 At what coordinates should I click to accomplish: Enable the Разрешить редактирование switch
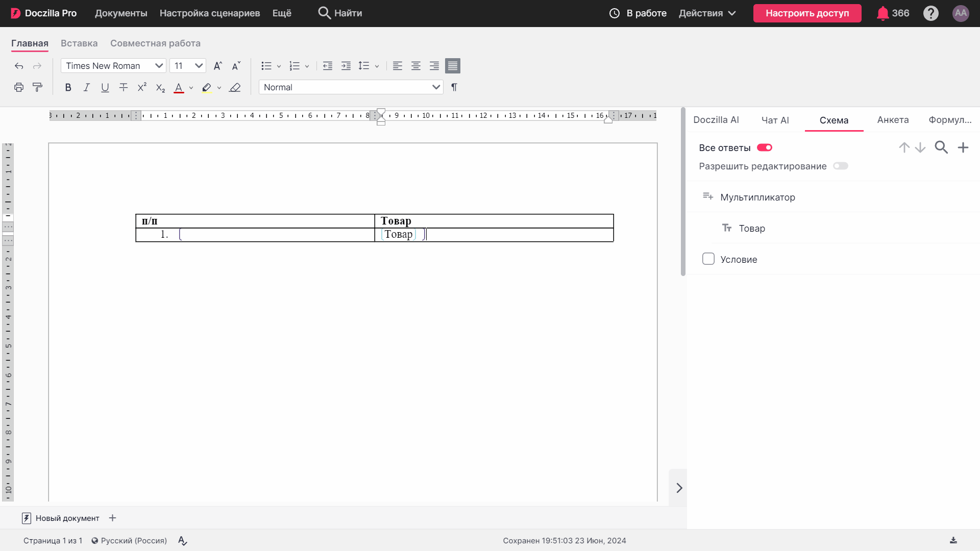point(841,166)
